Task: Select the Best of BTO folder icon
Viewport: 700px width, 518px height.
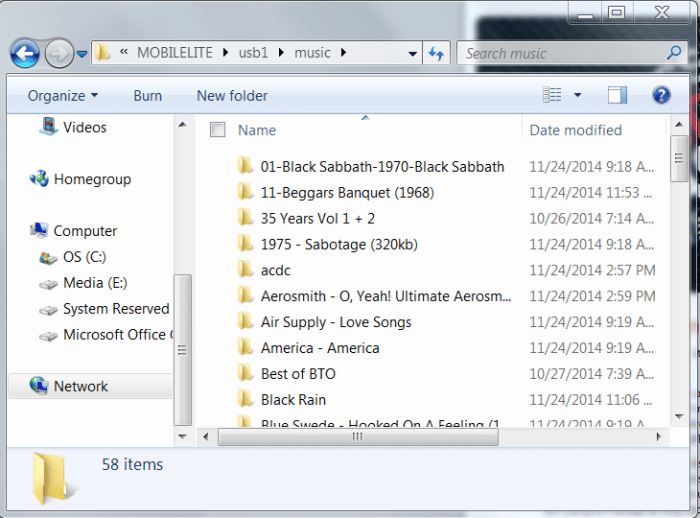Action: (246, 373)
